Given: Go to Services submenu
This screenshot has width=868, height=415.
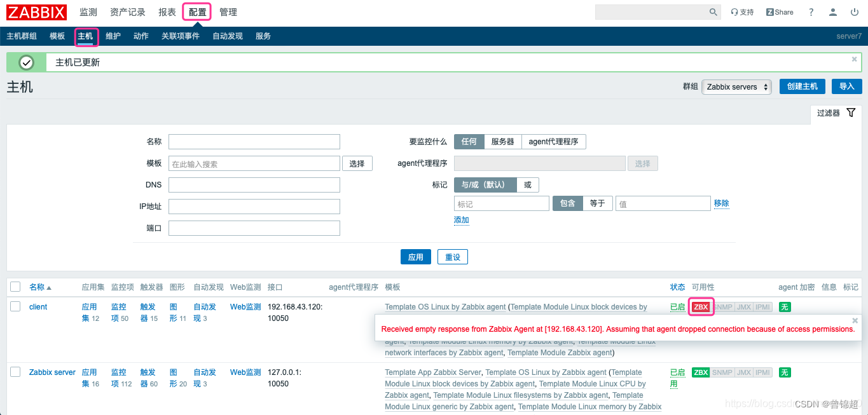Looking at the screenshot, I should click(263, 36).
